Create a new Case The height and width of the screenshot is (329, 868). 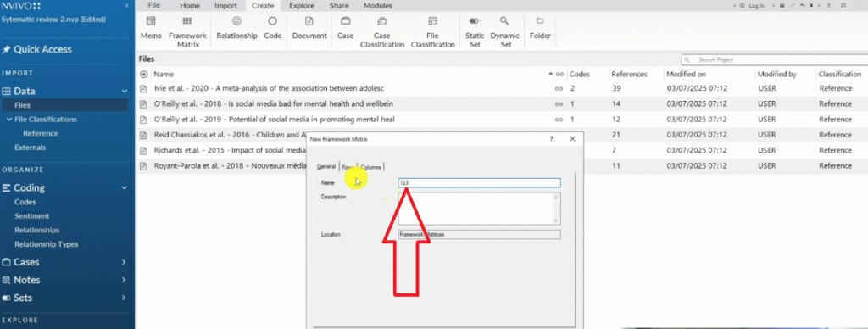346,28
